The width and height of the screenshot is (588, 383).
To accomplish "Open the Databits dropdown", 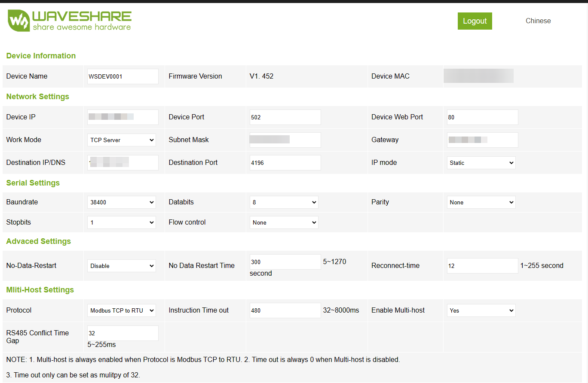I will point(284,202).
